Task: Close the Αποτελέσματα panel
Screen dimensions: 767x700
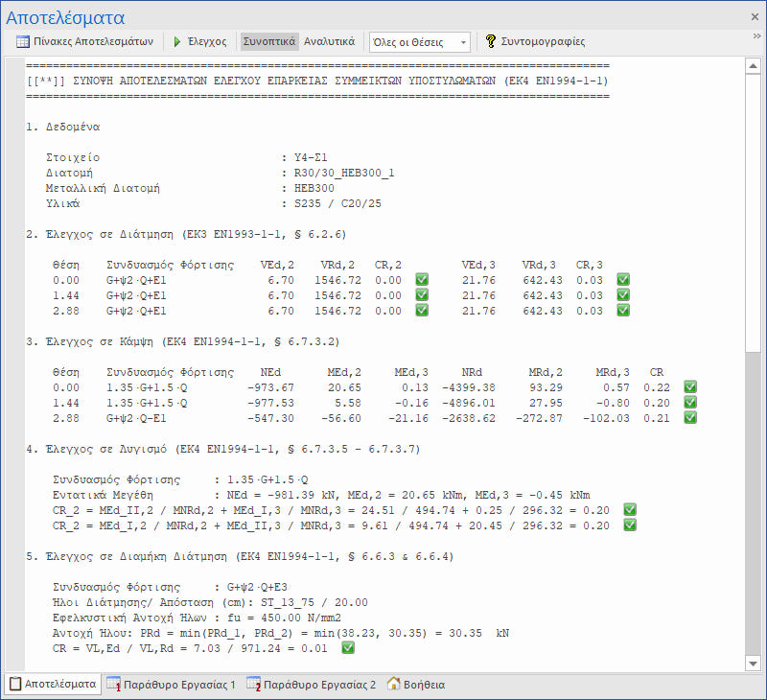Action: (754, 16)
